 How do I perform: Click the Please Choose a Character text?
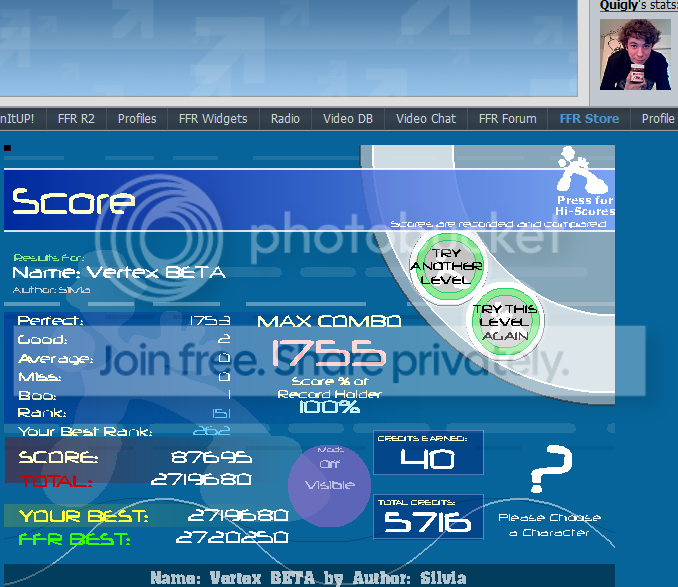(x=549, y=525)
